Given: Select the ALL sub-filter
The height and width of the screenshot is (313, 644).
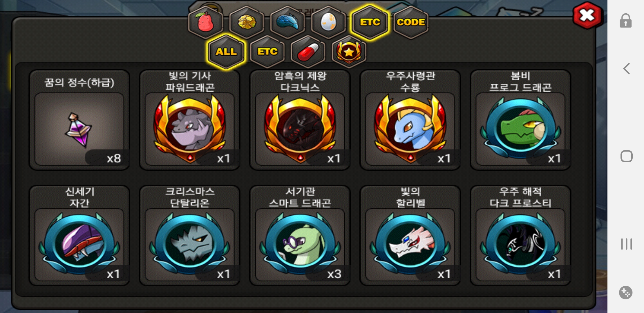Looking at the screenshot, I should point(226,52).
